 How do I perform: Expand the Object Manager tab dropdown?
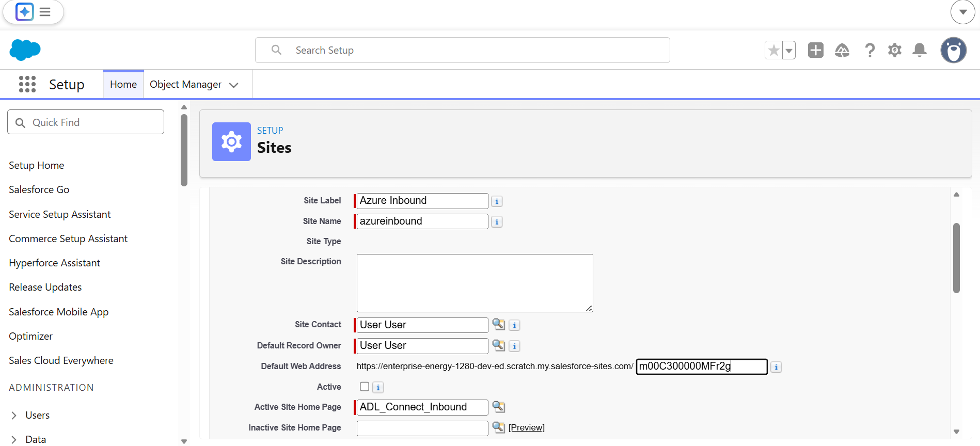[x=234, y=85]
